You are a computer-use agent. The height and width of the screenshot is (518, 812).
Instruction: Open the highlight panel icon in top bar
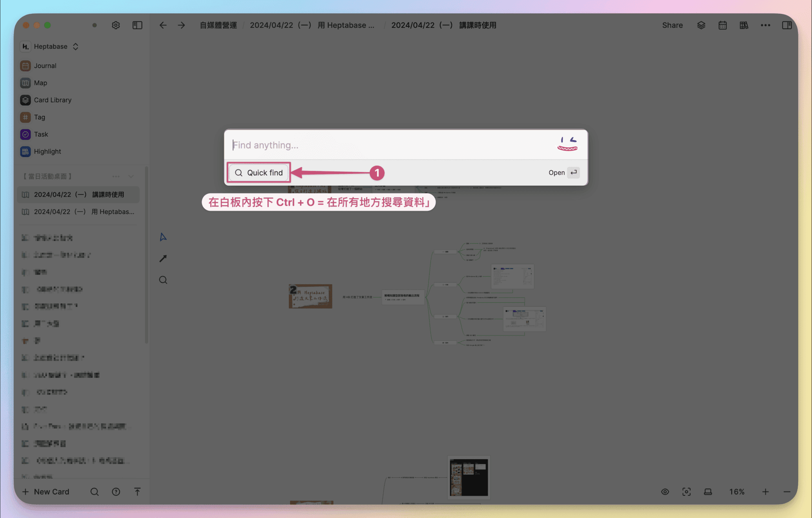[x=744, y=25]
